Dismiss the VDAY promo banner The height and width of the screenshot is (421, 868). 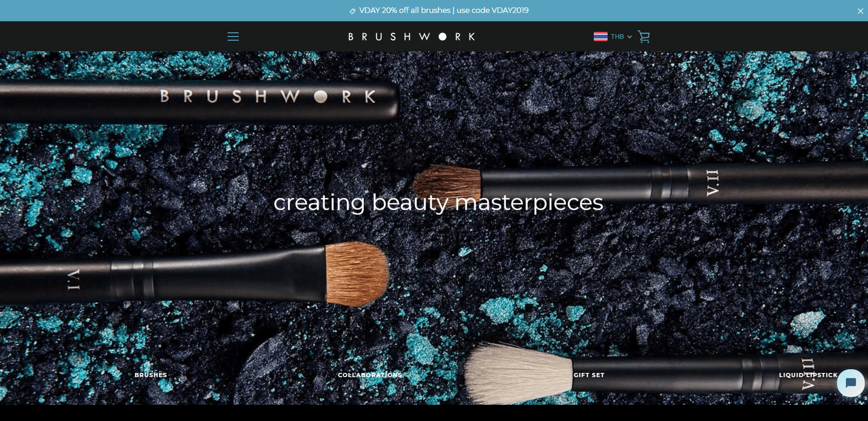coord(860,11)
